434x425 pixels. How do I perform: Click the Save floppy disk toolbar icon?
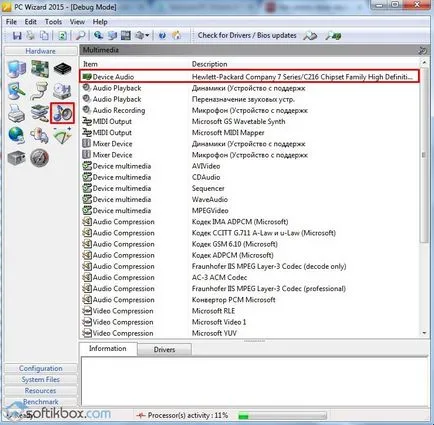(x=17, y=35)
